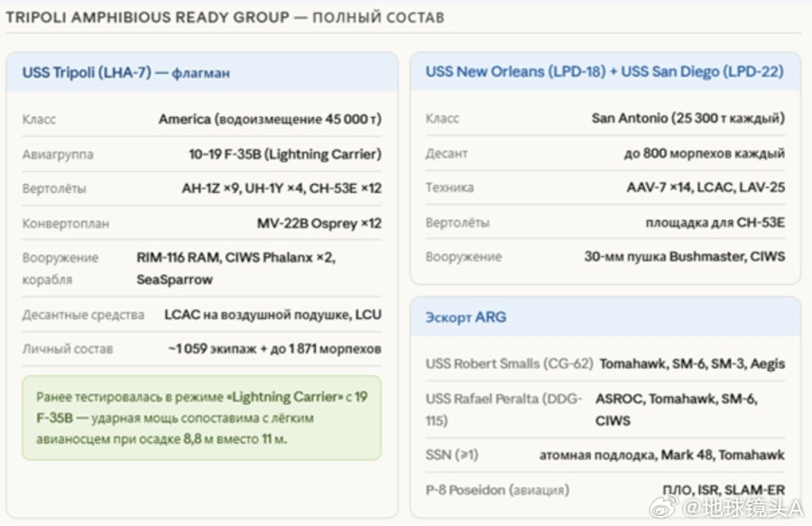Image resolution: width=812 pixels, height=526 pixels.
Task: Select the AAV-7 ×14, LCAC, LAV-25 value
Action: coord(706,188)
